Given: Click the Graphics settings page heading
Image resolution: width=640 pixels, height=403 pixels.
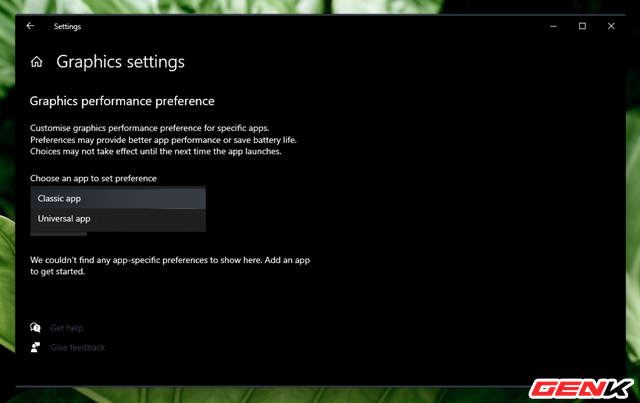Looking at the screenshot, I should coord(120,62).
